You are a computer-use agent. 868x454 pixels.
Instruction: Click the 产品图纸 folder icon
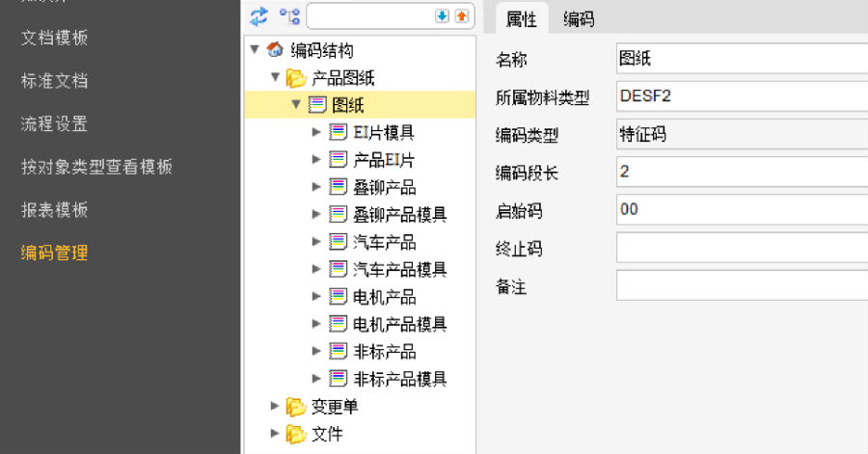296,78
